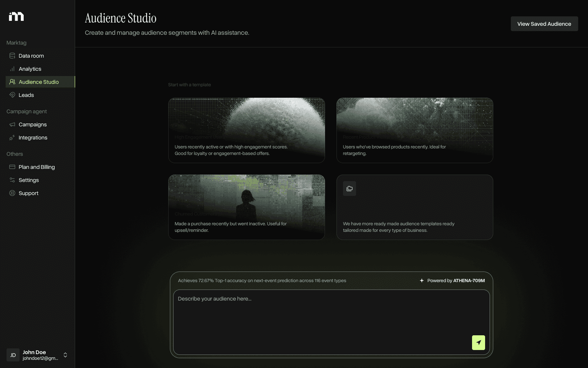Choose the browsed products retargeting template card
Image resolution: width=588 pixels, height=368 pixels.
[415, 130]
